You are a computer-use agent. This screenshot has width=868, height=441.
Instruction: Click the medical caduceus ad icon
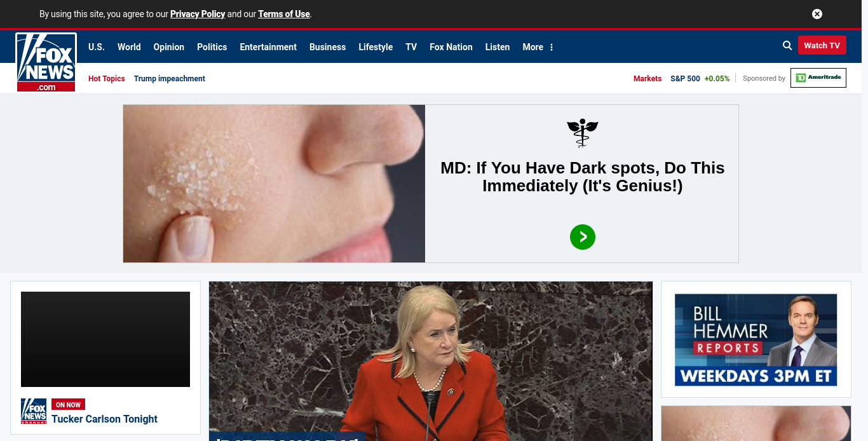[582, 133]
